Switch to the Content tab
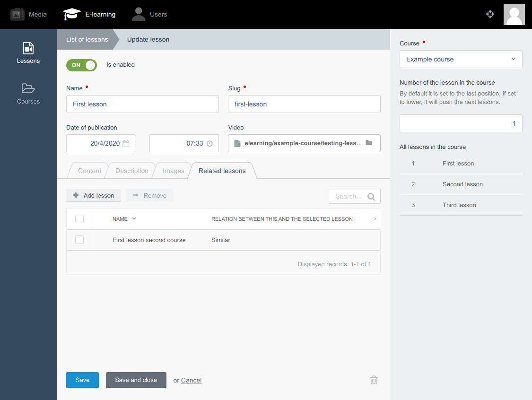Image resolution: width=532 pixels, height=400 pixels. coord(89,171)
